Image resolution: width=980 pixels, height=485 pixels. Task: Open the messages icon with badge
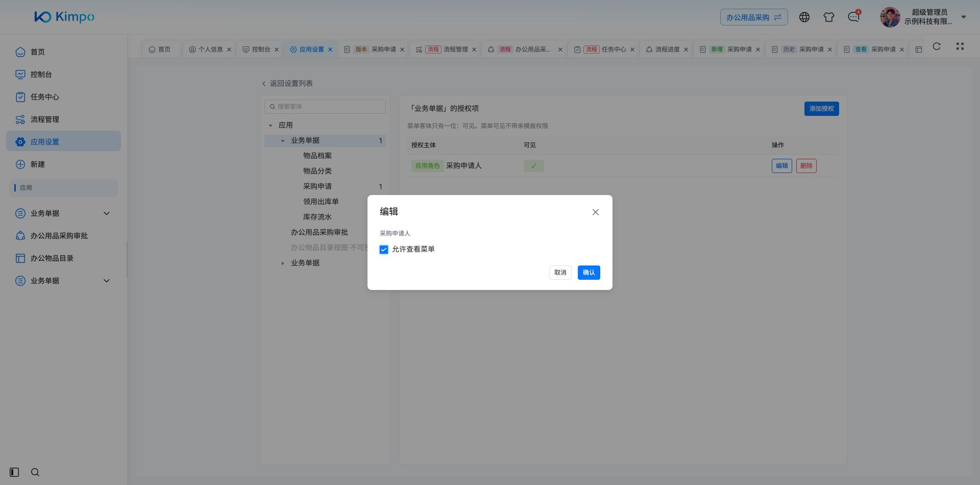tap(853, 17)
